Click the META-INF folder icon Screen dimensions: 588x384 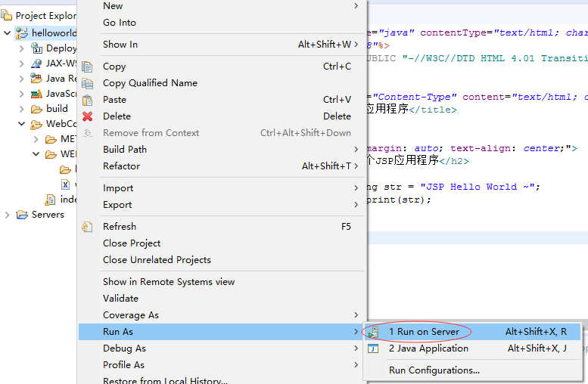point(51,139)
